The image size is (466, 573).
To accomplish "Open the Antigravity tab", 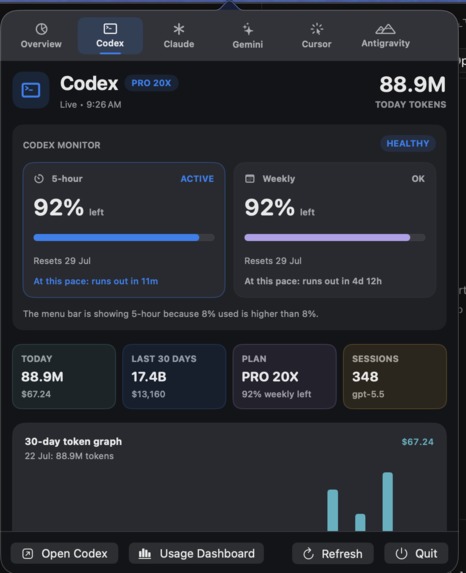I will pyautogui.click(x=386, y=36).
